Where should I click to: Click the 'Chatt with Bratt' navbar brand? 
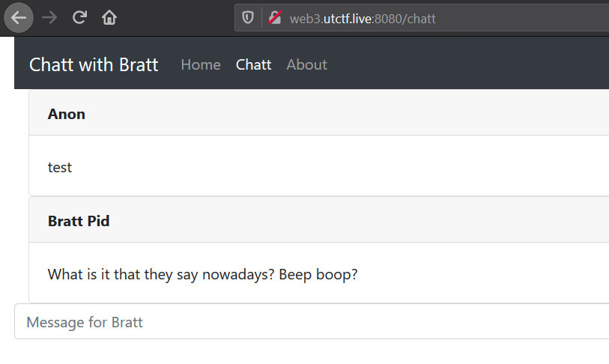coord(94,64)
